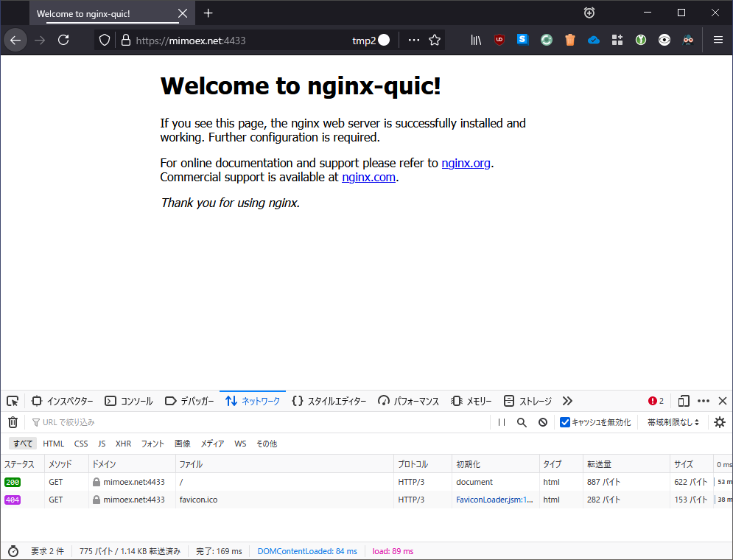Pause recording network traffic
This screenshot has width=733, height=560.
click(502, 422)
